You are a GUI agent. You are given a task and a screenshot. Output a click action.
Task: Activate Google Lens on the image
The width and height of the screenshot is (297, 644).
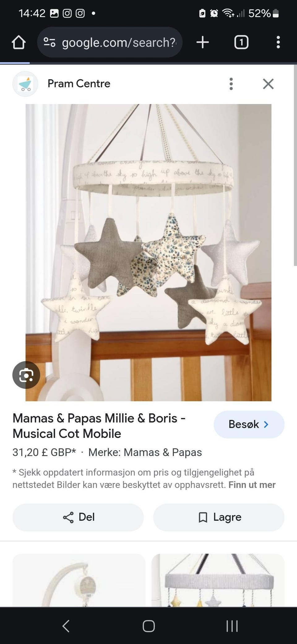(x=26, y=375)
